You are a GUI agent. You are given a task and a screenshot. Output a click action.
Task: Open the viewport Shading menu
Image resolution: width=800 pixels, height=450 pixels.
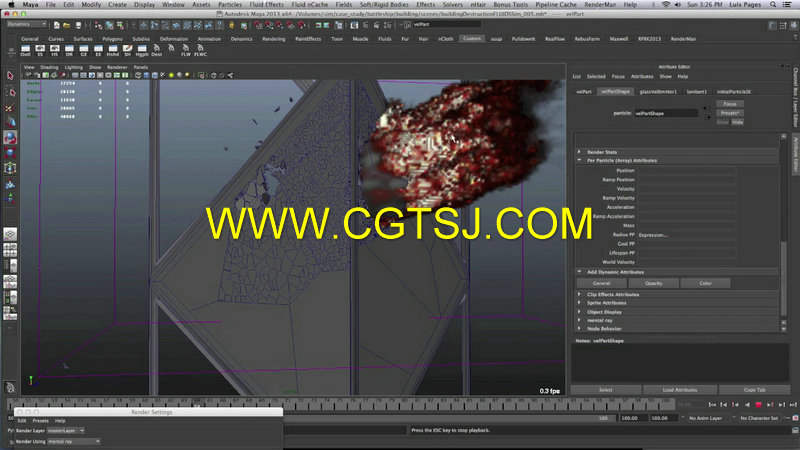[x=49, y=67]
